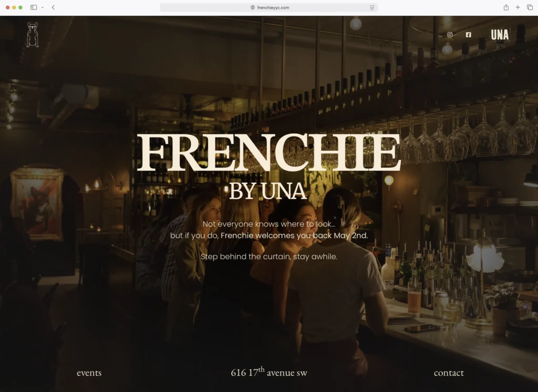Viewport: 538px width, 392px height.
Task: Open the events menu link
Action: (89, 373)
